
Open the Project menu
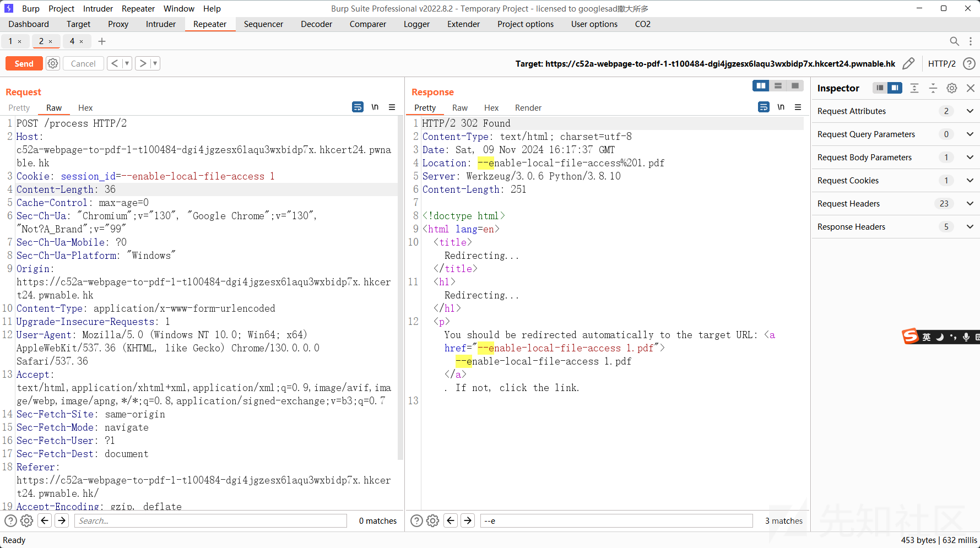click(61, 8)
